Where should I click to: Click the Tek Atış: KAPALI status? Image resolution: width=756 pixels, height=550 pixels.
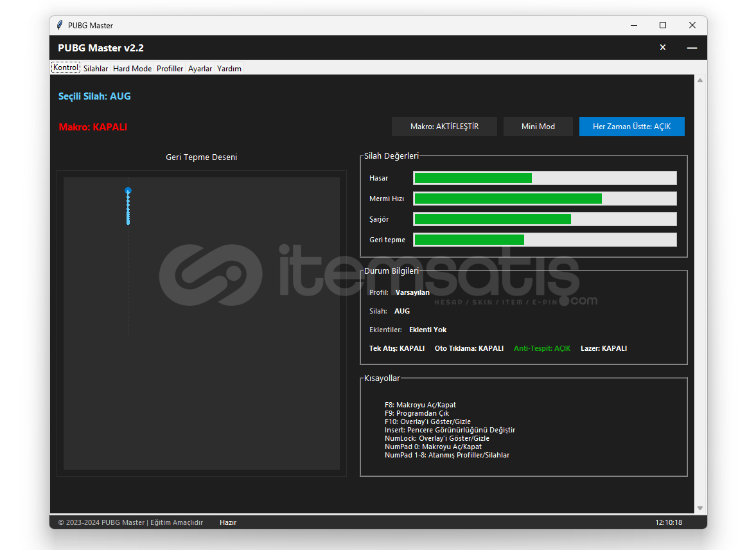point(397,348)
